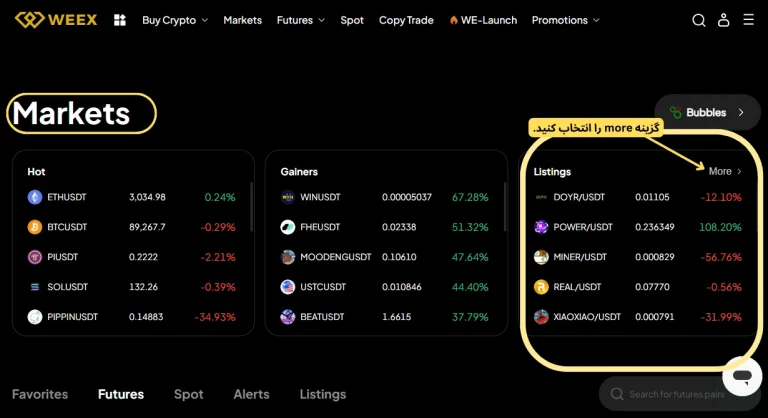This screenshot has width=768, height=418.
Task: Click the BTCUSDT price 89,267.7
Action: 147,227
